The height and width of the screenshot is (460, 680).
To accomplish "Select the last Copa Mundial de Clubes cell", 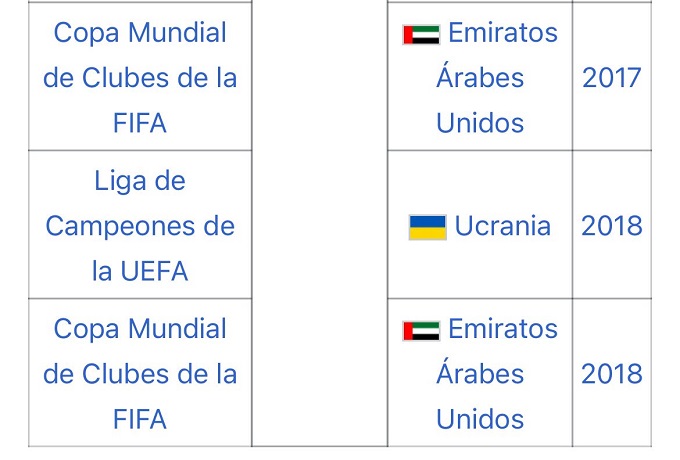I will point(140,436).
